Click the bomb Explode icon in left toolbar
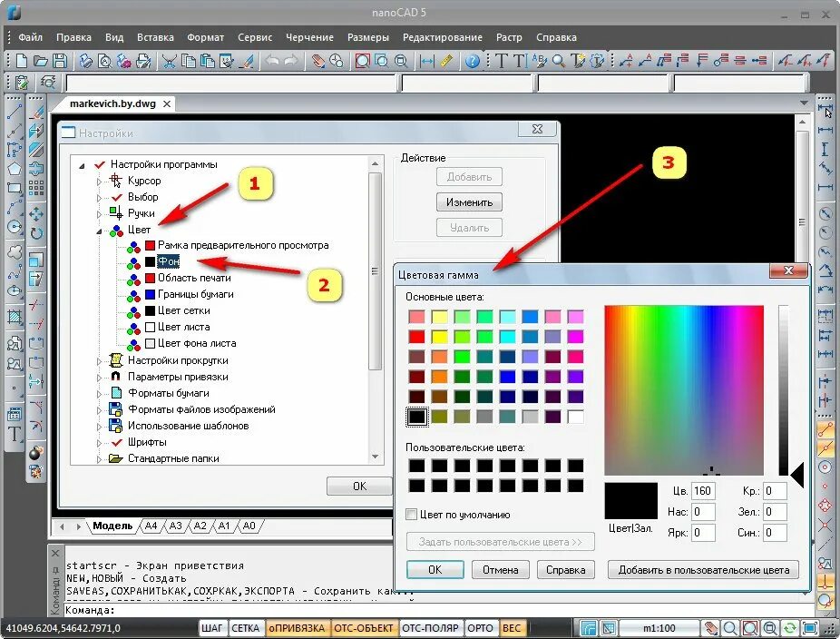 click(35, 453)
